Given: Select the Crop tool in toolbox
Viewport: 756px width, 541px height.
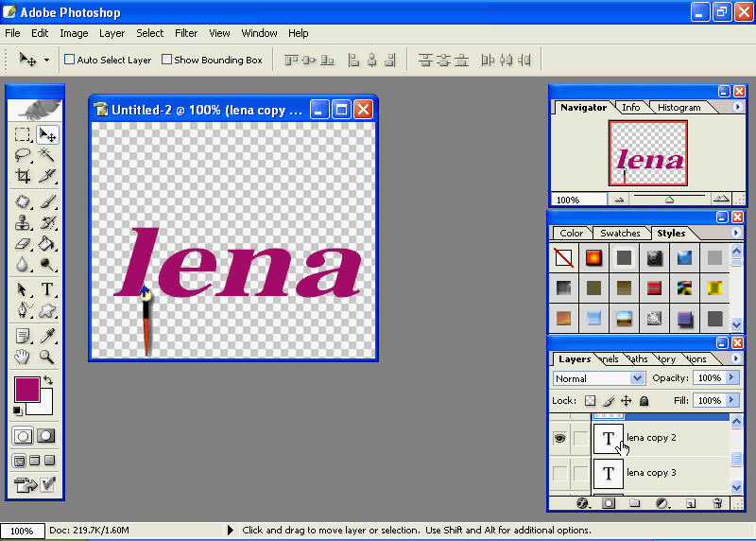Looking at the screenshot, I should (23, 176).
